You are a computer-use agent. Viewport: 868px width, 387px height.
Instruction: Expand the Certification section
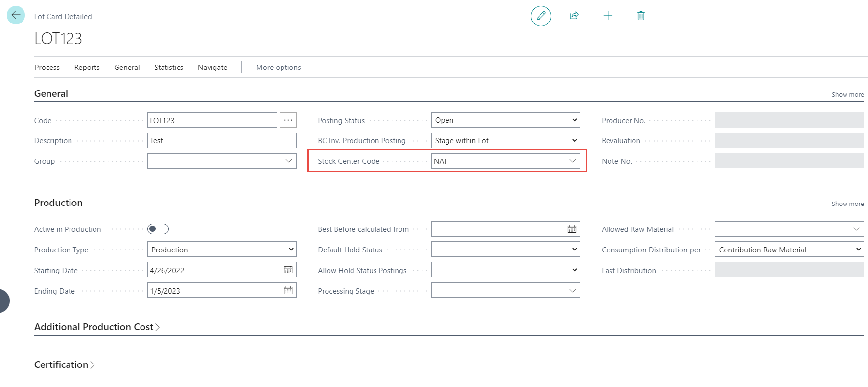pyautogui.click(x=64, y=364)
